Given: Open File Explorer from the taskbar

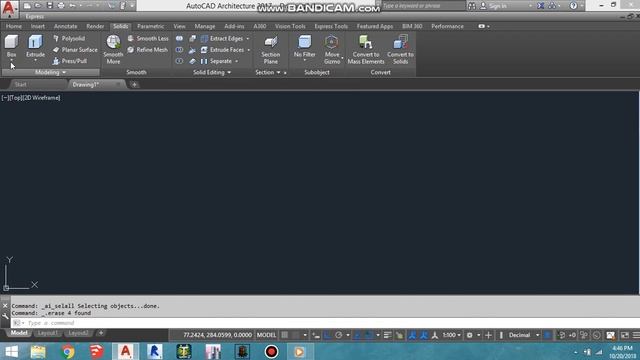Looking at the screenshot, I should click(x=38, y=351).
